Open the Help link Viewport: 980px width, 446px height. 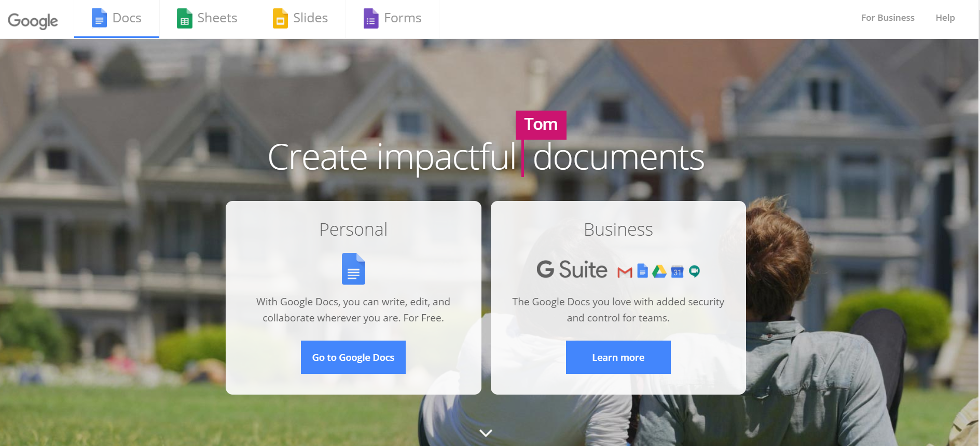point(945,18)
